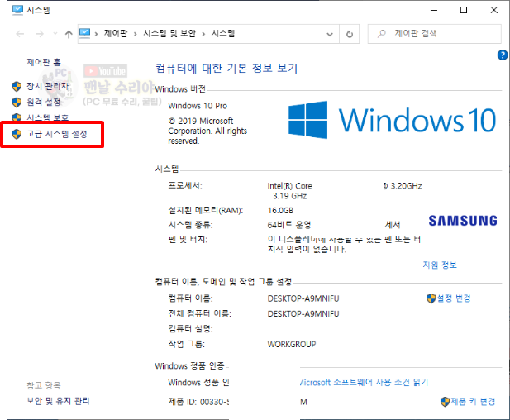Click shield icon next to 장치 관리자

point(17,87)
